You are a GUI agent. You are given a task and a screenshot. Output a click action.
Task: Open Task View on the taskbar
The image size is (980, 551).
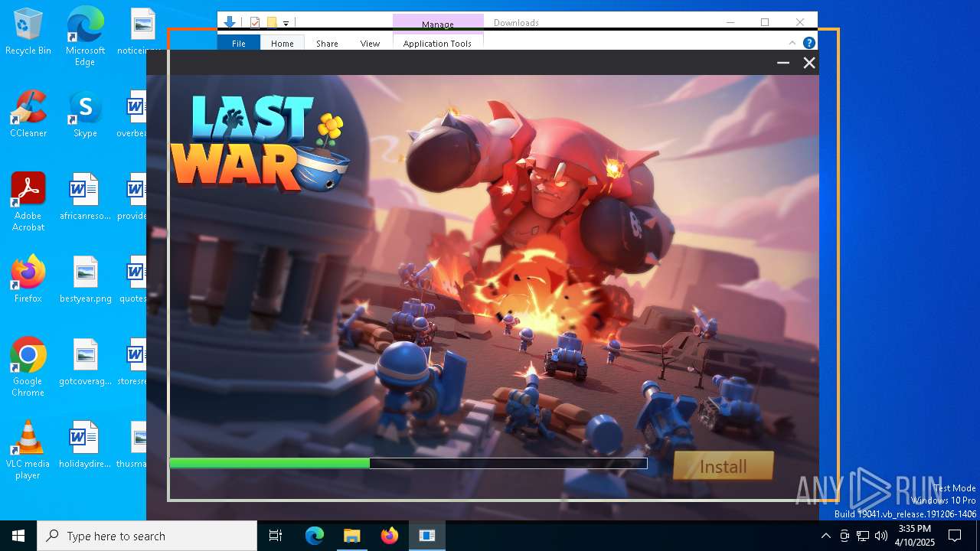276,536
